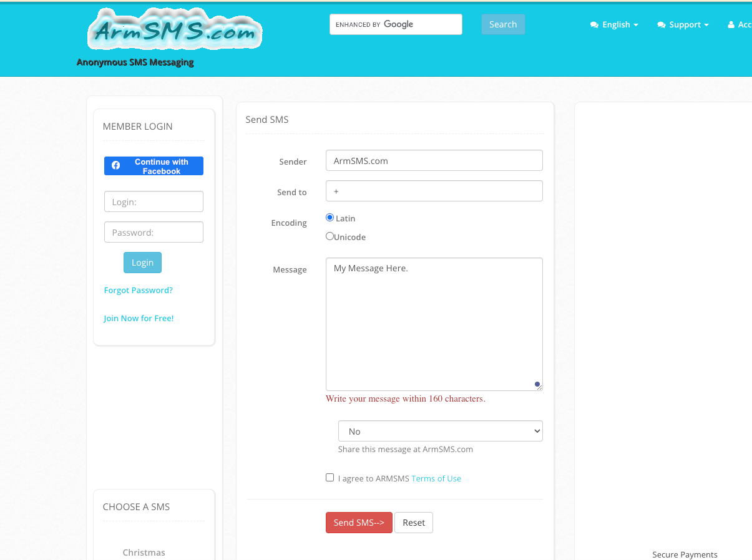Focus the Login input field
This screenshot has height=560, width=752.
(154, 201)
